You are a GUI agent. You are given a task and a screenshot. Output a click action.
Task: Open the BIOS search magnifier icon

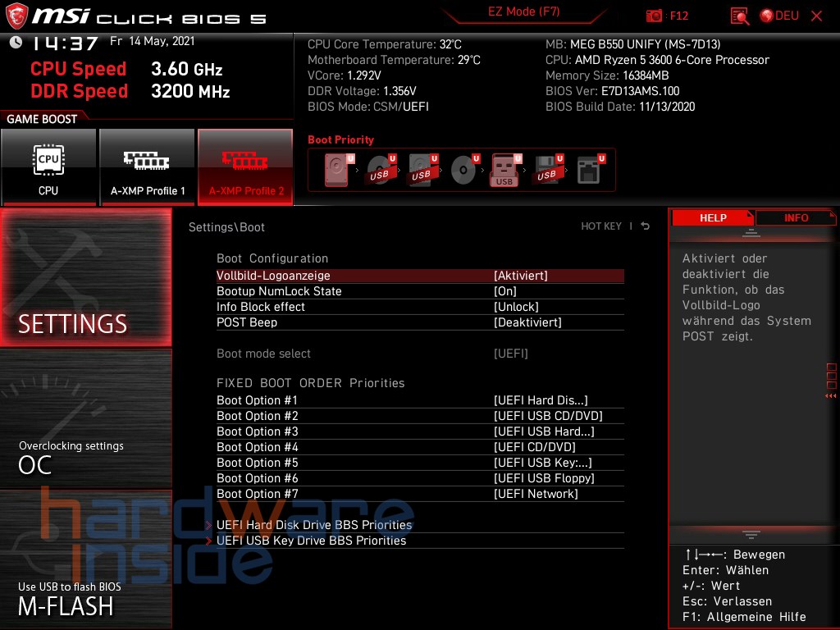tap(739, 16)
